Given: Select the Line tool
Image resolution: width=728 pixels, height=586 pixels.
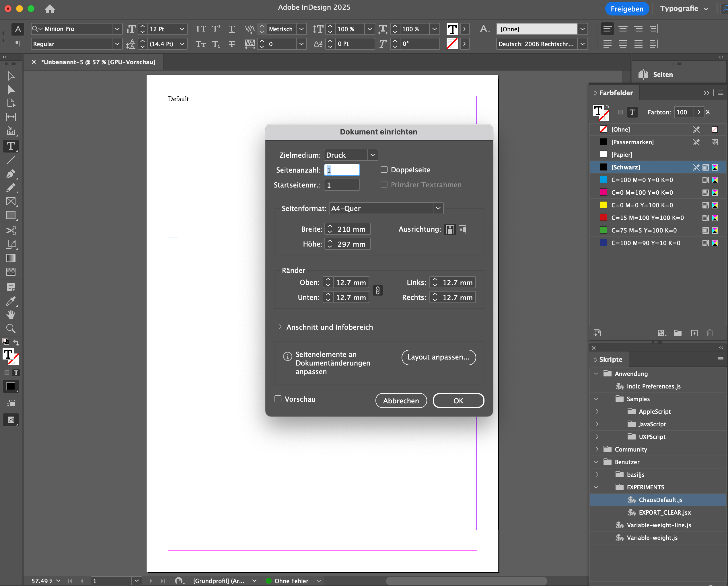Looking at the screenshot, I should point(11,160).
